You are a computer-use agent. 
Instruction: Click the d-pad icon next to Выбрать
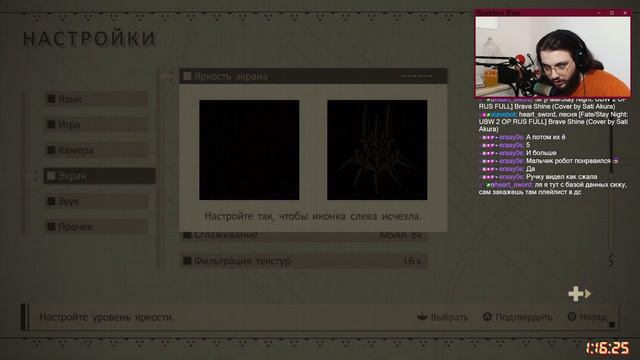pyautogui.click(x=422, y=317)
